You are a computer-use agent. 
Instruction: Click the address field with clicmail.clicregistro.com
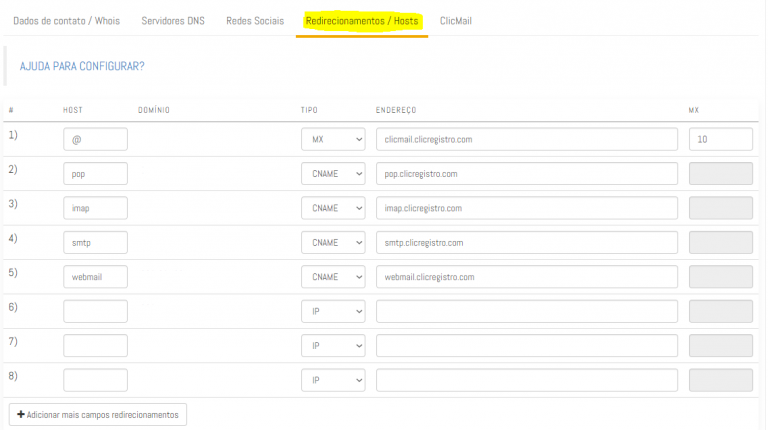pyautogui.click(x=527, y=140)
